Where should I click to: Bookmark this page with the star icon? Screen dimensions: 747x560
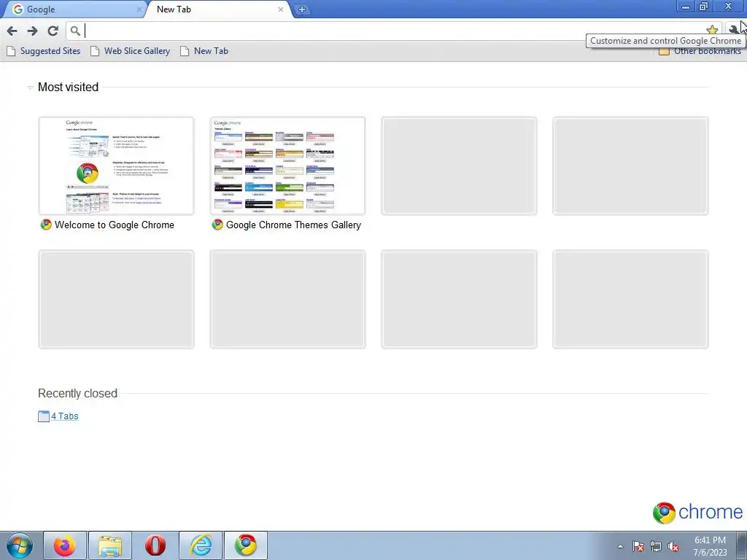point(712,30)
